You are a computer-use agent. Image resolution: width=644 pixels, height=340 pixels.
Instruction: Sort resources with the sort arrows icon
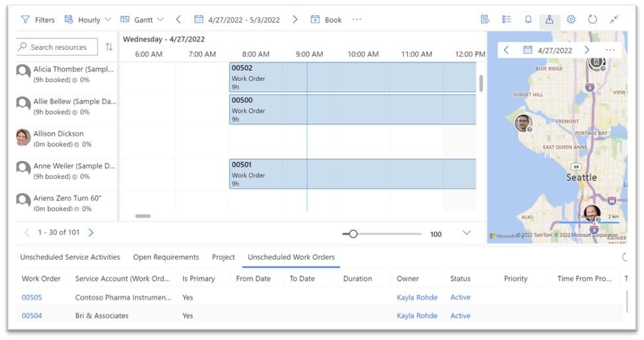109,47
